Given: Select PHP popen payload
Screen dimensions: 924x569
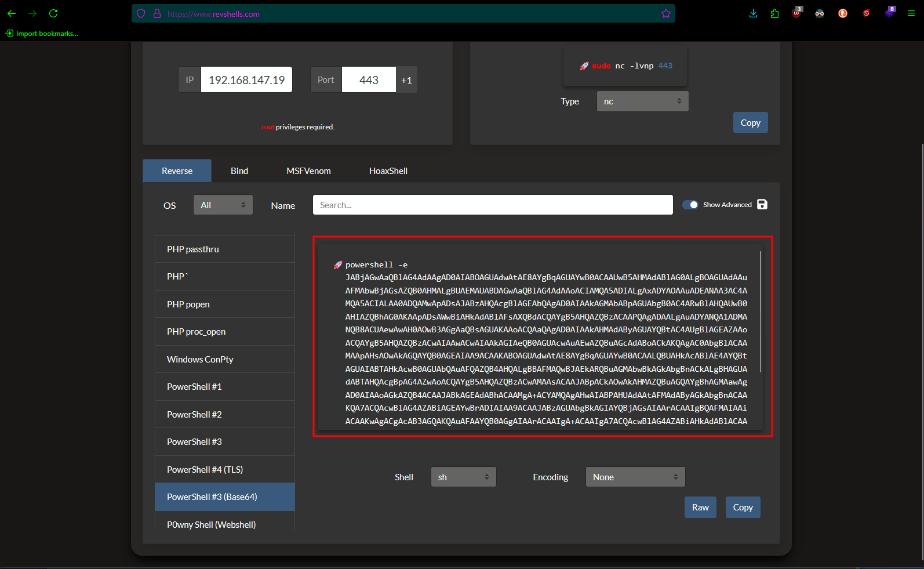Looking at the screenshot, I should click(225, 304).
